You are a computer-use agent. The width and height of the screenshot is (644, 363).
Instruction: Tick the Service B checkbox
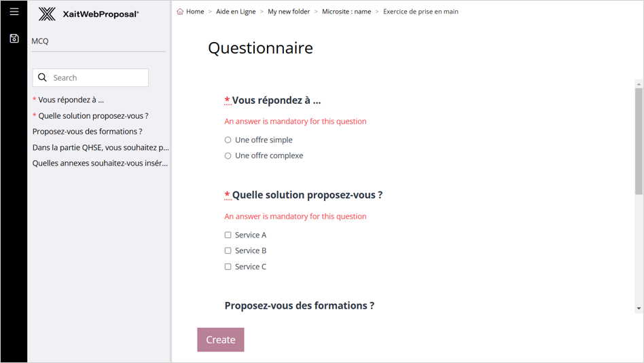pyautogui.click(x=228, y=251)
